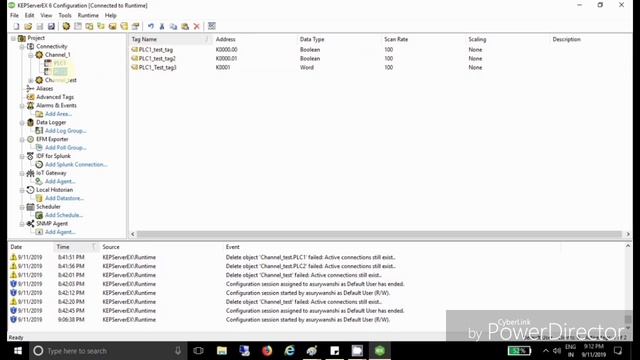Open the Runtime menu
The width and height of the screenshot is (640, 360).
coord(88,15)
